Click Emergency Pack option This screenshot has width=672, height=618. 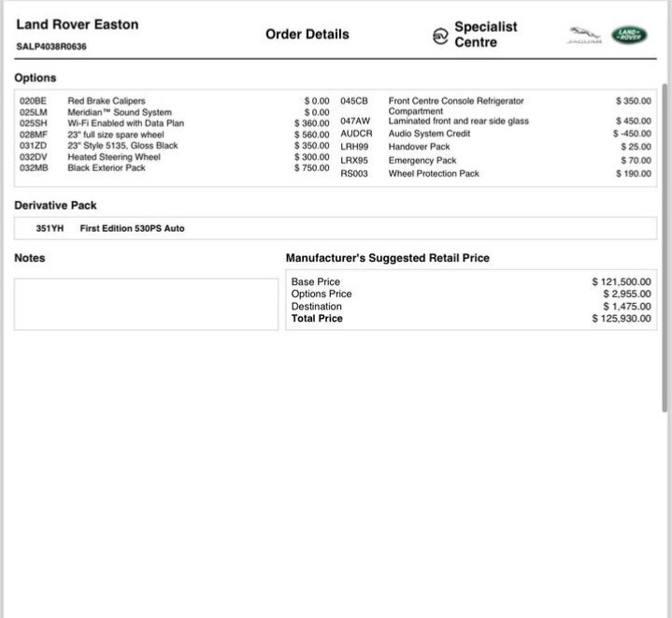(x=422, y=160)
